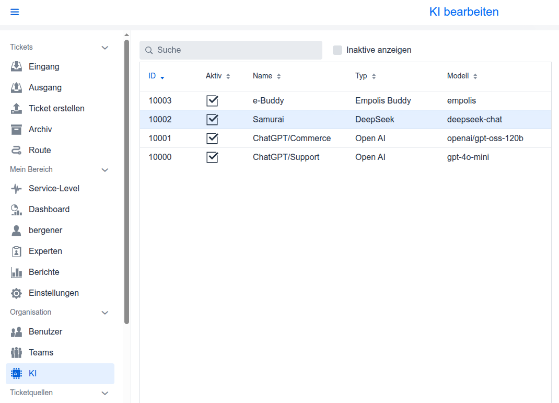Select the KI sidebar item
559x403 pixels.
60,373
